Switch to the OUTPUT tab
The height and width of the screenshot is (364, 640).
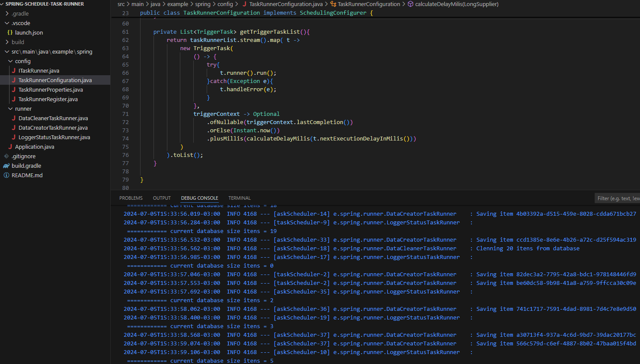162,198
